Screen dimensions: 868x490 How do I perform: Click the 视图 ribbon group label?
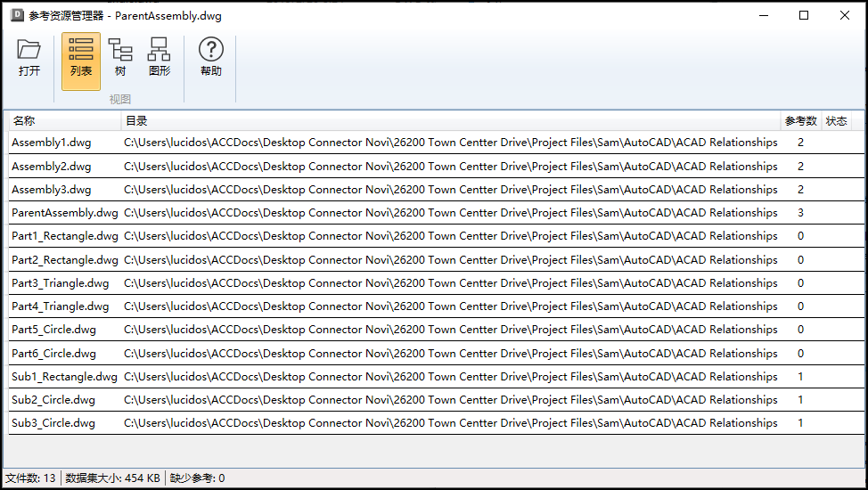[120, 99]
